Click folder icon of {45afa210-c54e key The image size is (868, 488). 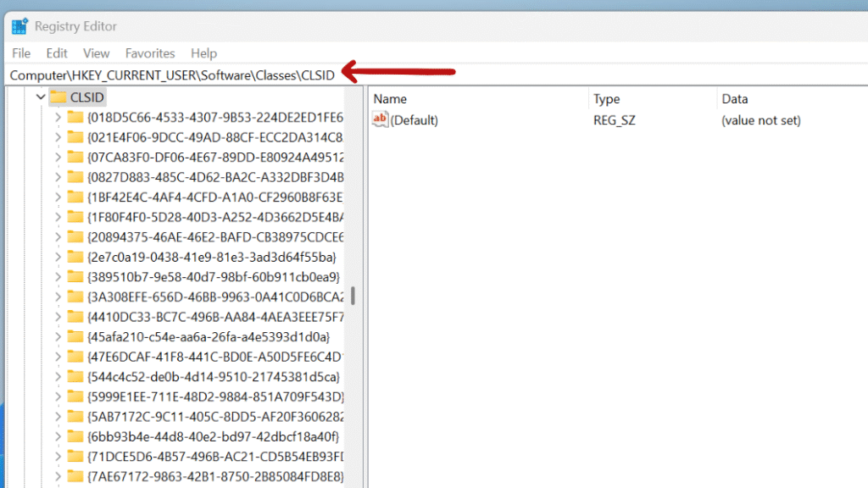coord(75,335)
